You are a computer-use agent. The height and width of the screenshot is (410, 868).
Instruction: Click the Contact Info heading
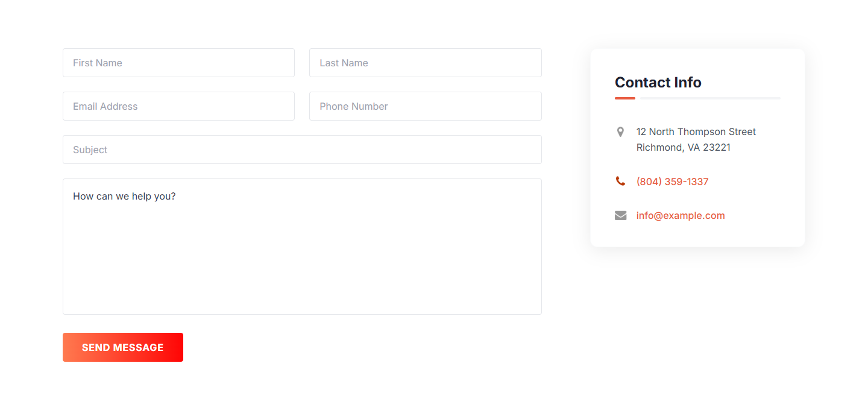click(658, 83)
